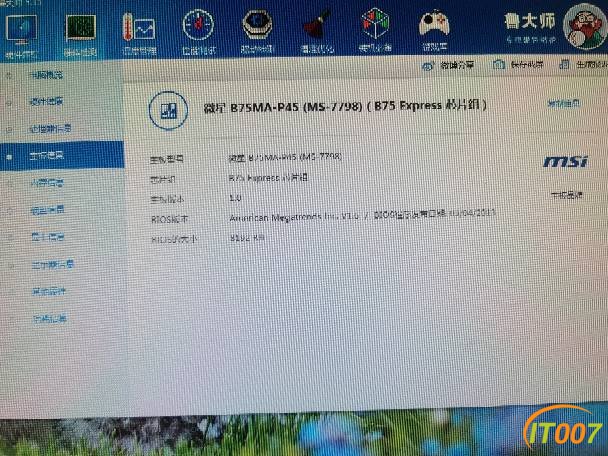Viewport: 608px width, 456px height.
Task: Open the graphics card info (显卡信息) sidebar item
Action: (48, 237)
